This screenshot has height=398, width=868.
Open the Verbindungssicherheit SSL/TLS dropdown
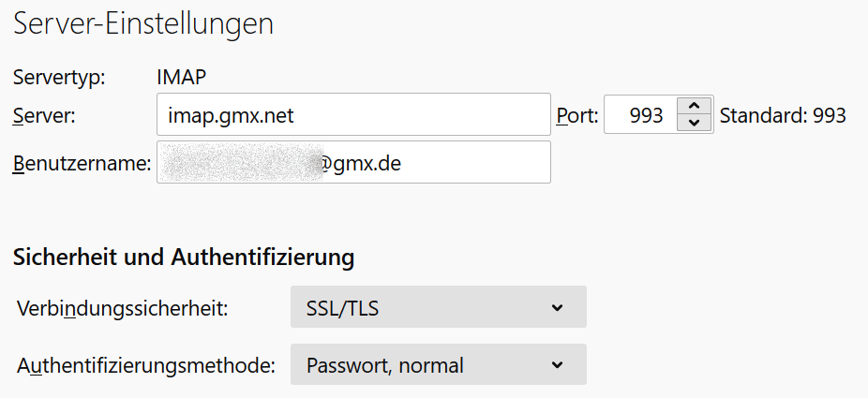click(x=438, y=307)
